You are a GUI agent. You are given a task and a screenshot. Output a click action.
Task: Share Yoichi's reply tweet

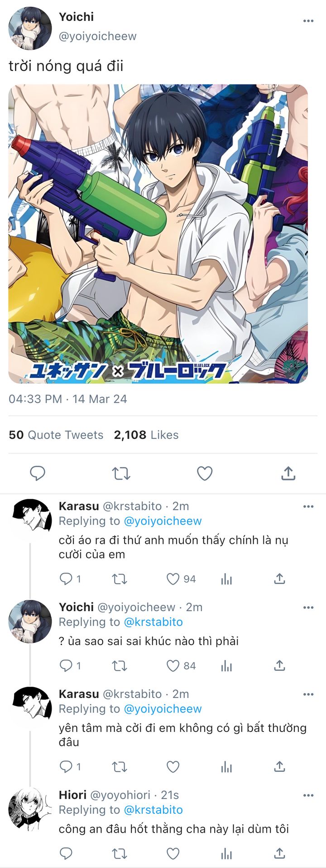[x=280, y=665]
